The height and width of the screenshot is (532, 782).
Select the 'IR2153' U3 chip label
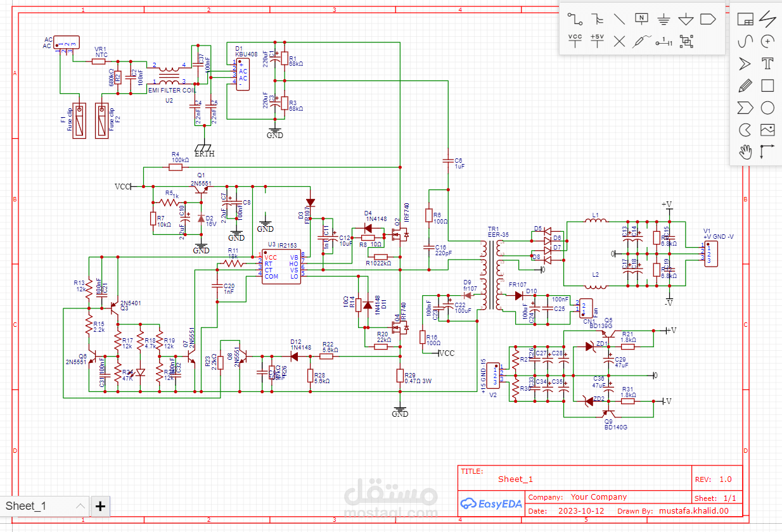pyautogui.click(x=288, y=245)
